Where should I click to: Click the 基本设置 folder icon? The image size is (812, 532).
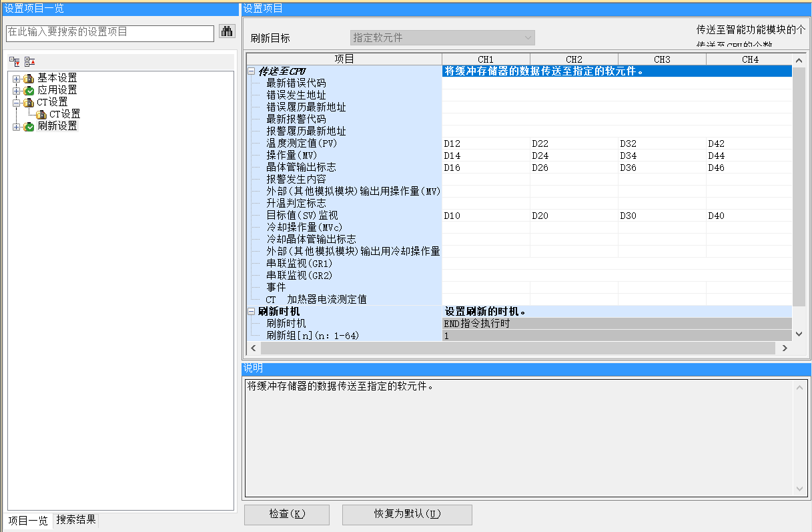tap(29, 78)
